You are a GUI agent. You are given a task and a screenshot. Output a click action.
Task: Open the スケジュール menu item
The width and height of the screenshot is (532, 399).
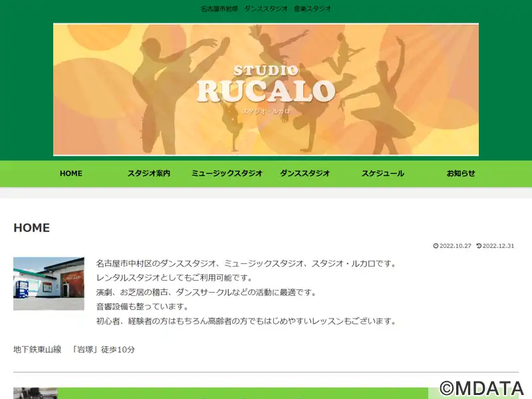coord(383,174)
